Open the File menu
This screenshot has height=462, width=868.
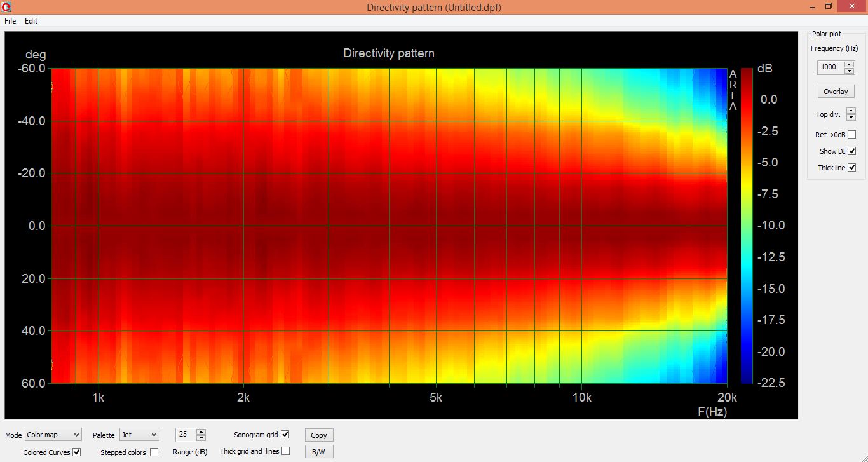pyautogui.click(x=10, y=21)
